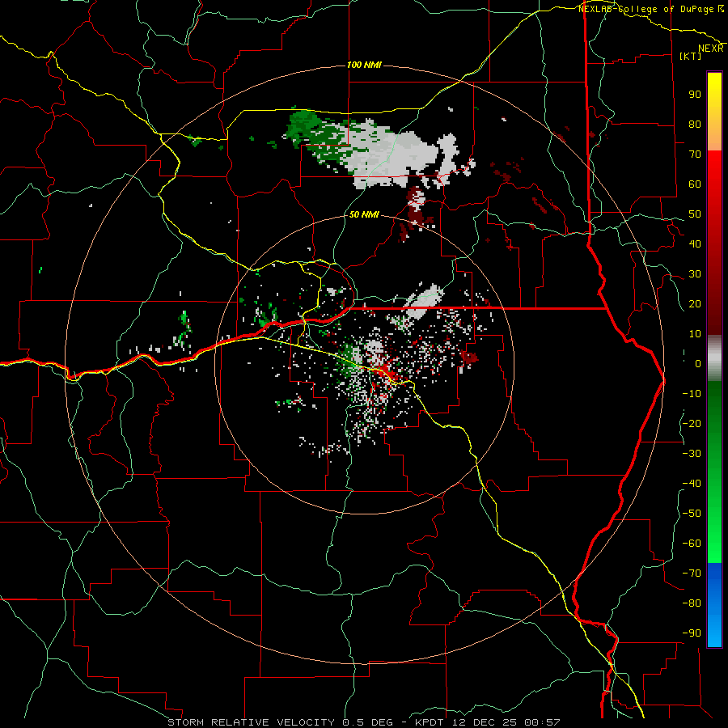Select the -50 value on velocity scale

point(692,514)
